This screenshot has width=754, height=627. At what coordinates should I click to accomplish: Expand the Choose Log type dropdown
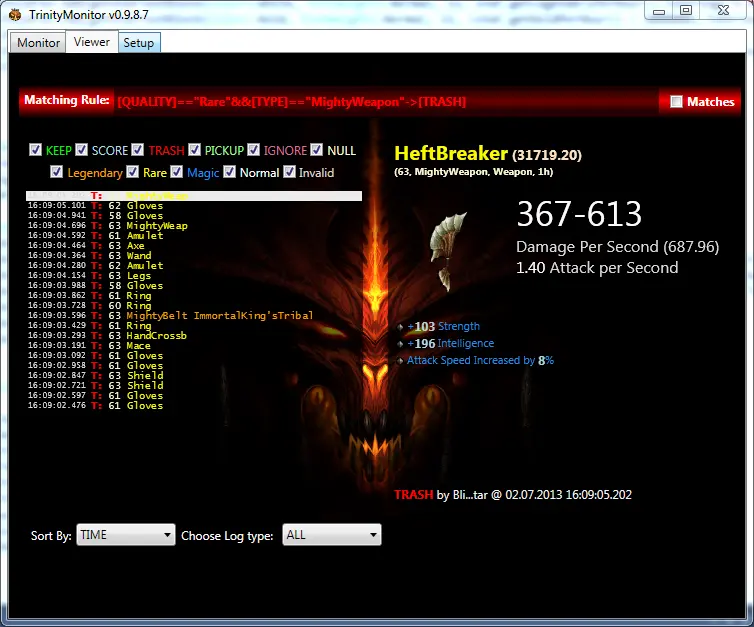tap(332, 535)
